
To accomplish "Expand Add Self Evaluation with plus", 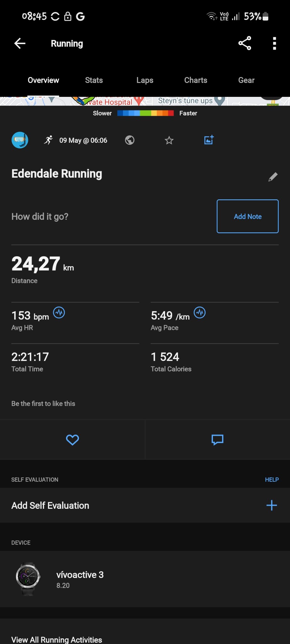I will (x=271, y=505).
